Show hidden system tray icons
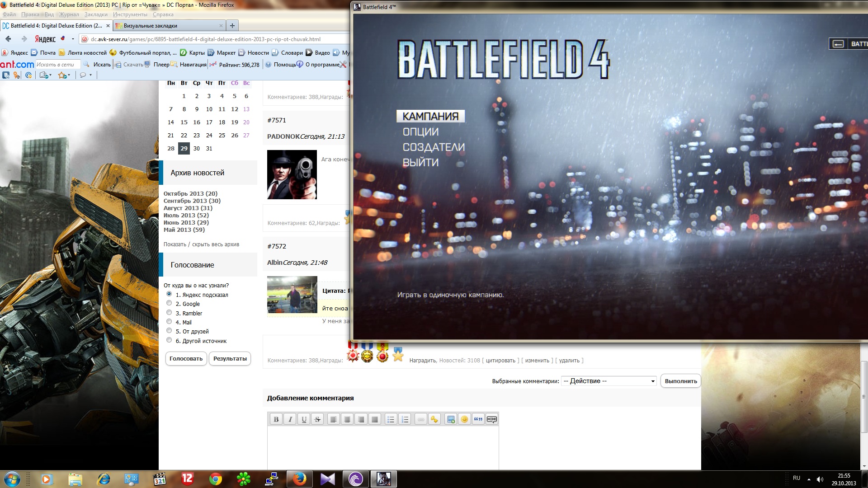 pyautogui.click(x=809, y=479)
